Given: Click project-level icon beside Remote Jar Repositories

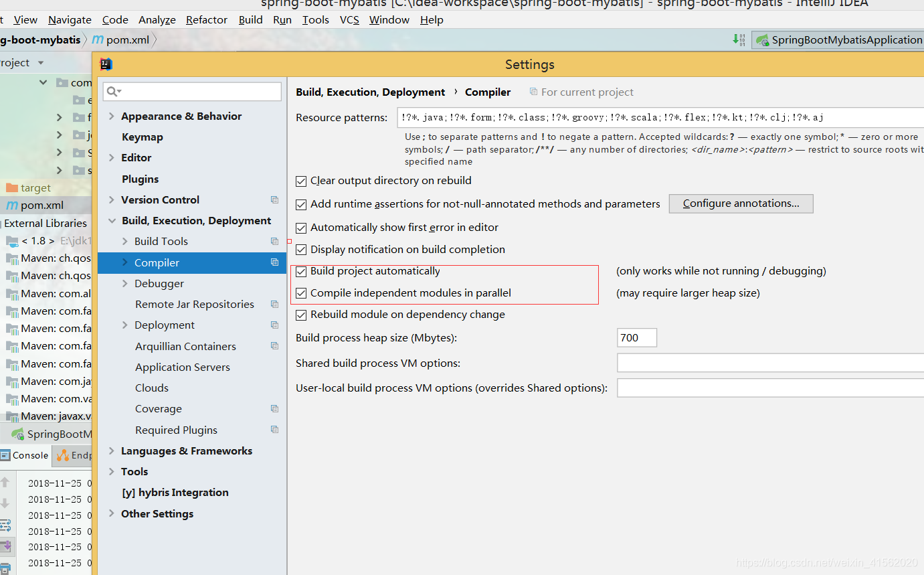Looking at the screenshot, I should point(274,304).
